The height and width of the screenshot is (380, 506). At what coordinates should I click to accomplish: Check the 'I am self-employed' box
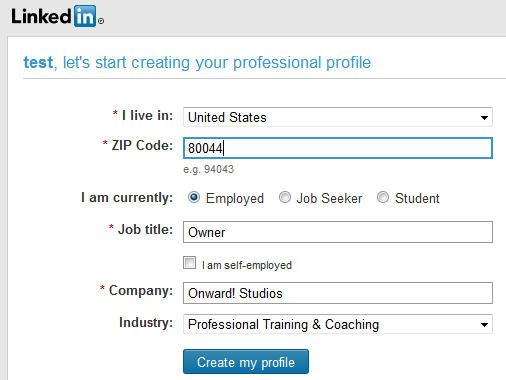[189, 263]
